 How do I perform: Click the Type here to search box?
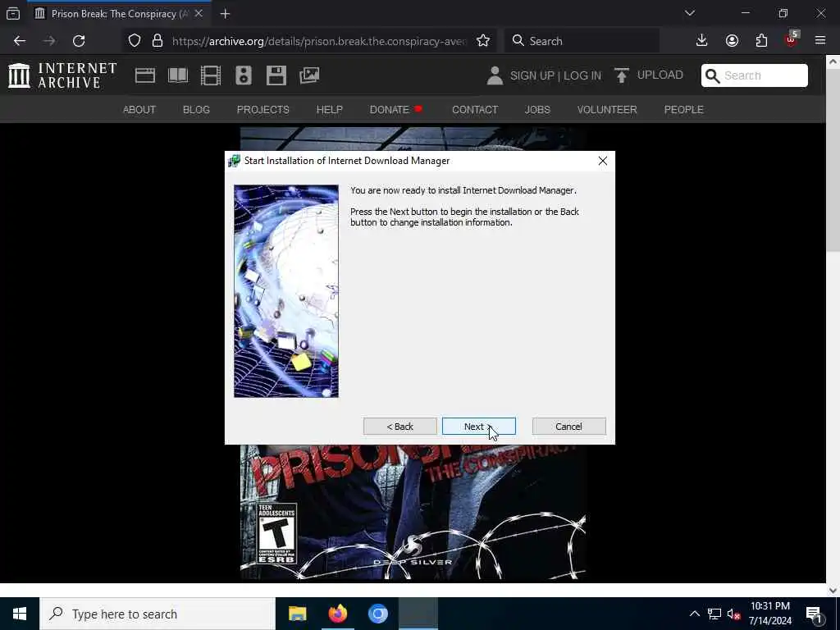(x=157, y=614)
